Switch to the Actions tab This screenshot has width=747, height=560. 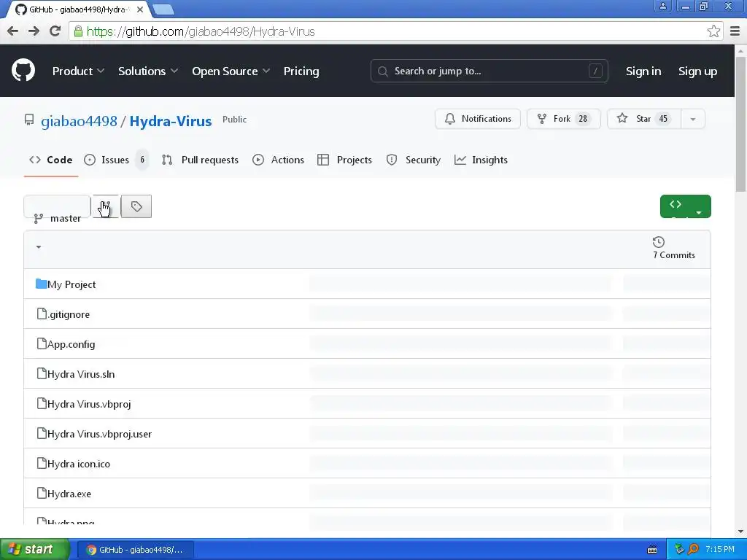pyautogui.click(x=278, y=160)
